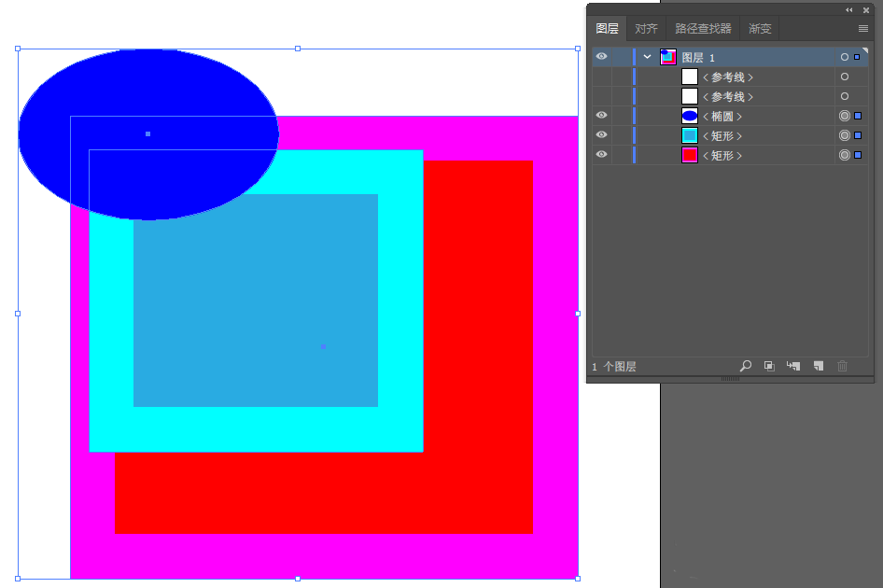Image resolution: width=883 pixels, height=588 pixels.
Task: Click the top-center selection handle
Action: (x=298, y=49)
